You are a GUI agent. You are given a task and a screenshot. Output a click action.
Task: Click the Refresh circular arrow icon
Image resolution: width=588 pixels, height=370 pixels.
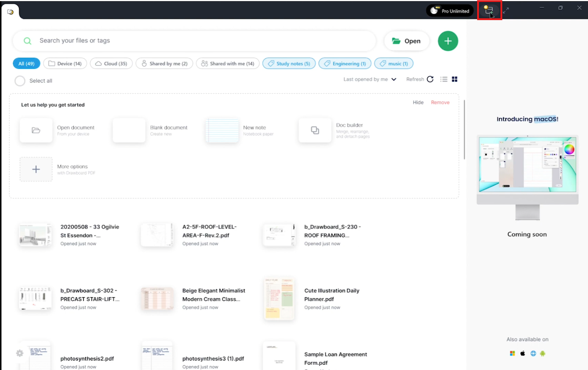click(x=430, y=79)
